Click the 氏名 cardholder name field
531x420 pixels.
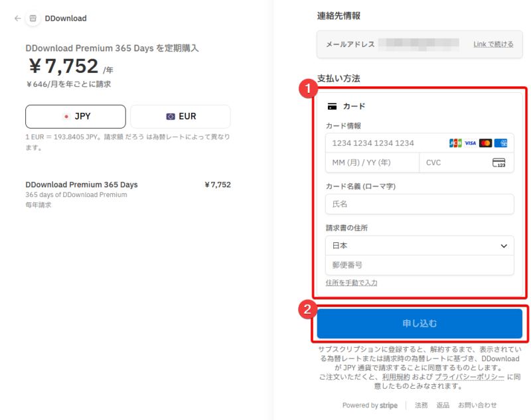(419, 204)
